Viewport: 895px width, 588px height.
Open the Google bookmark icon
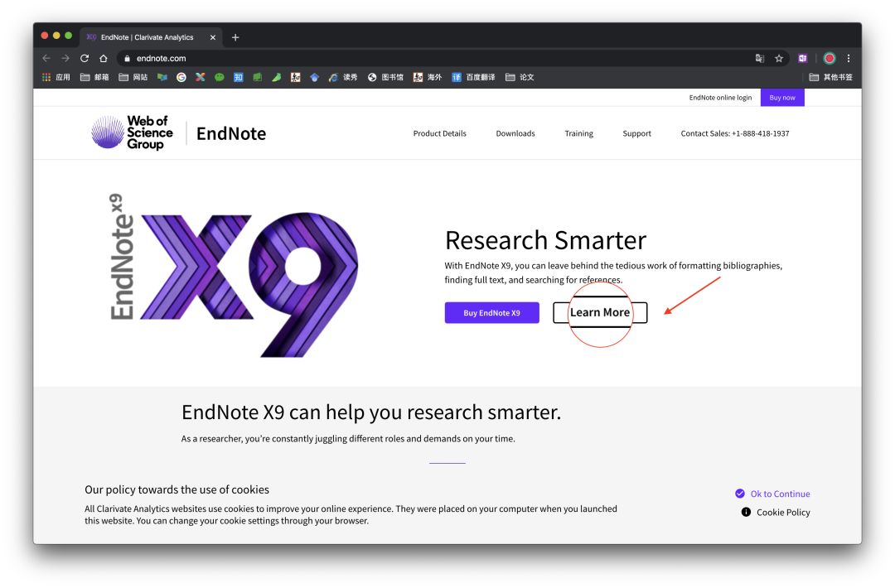181,77
